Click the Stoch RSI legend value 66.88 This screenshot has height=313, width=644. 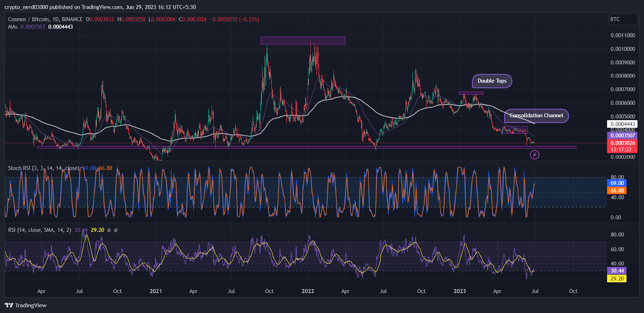[105, 168]
